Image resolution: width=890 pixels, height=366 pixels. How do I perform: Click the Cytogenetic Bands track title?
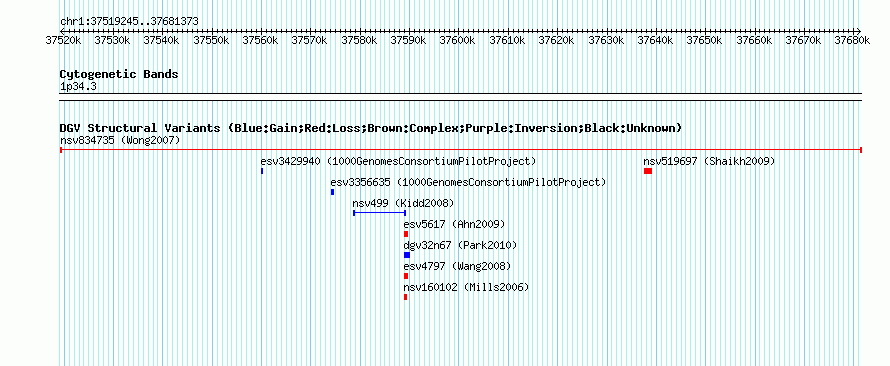point(119,74)
